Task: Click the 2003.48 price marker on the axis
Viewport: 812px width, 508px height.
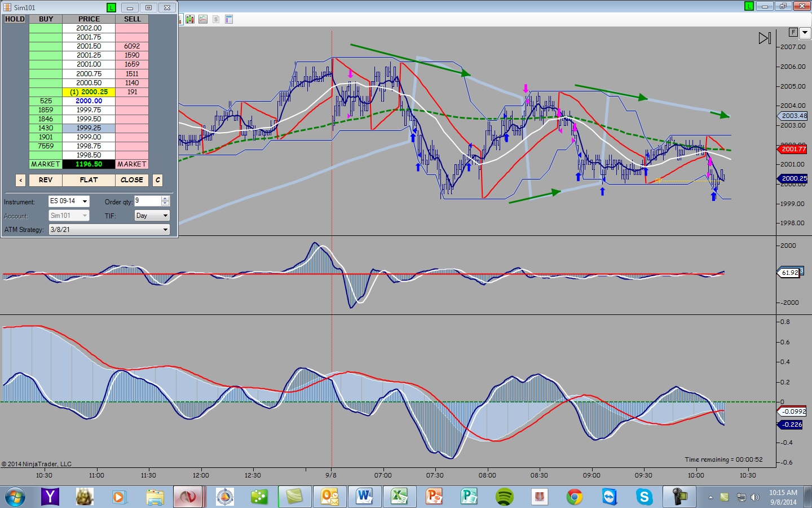Action: [x=793, y=116]
